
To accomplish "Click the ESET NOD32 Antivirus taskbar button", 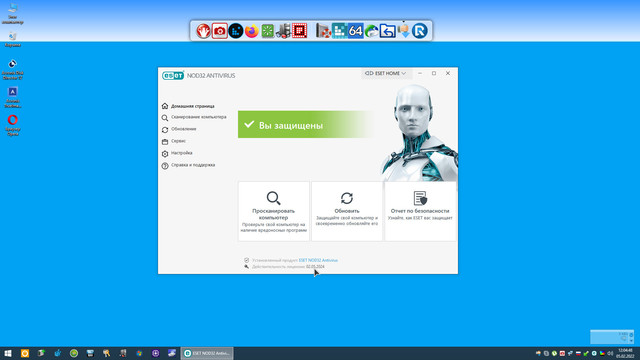I will point(207,353).
